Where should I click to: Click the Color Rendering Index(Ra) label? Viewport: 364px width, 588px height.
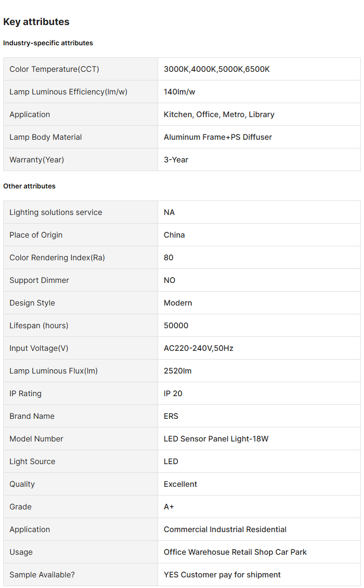[57, 257]
